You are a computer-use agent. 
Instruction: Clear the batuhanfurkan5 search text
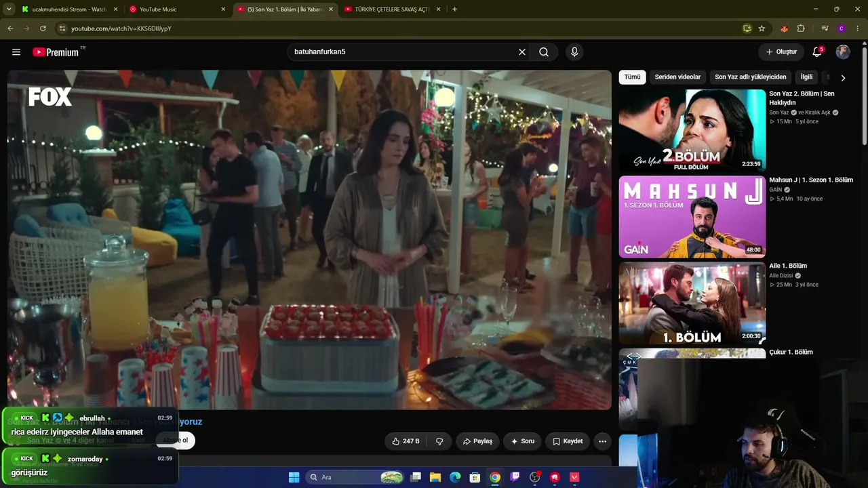pos(522,52)
